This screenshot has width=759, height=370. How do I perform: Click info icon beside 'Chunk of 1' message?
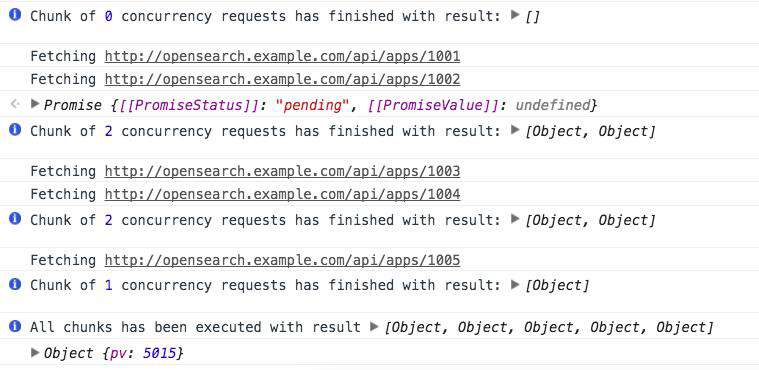click(x=15, y=284)
